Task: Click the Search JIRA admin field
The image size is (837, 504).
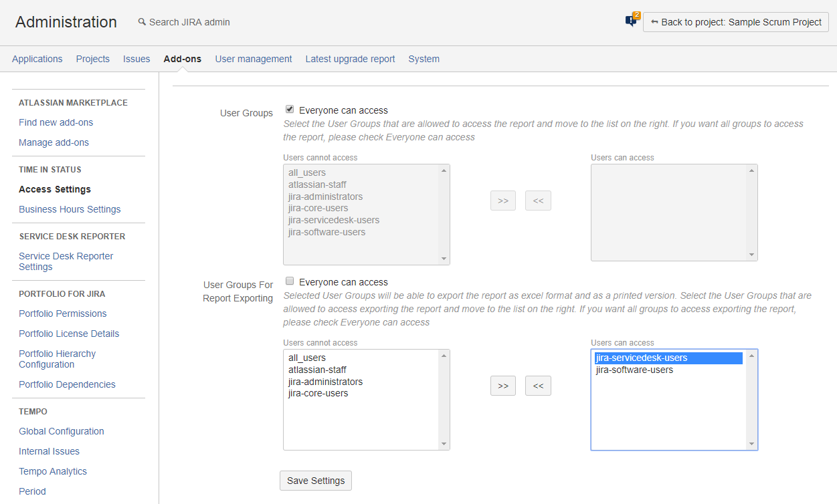Action: (189, 22)
